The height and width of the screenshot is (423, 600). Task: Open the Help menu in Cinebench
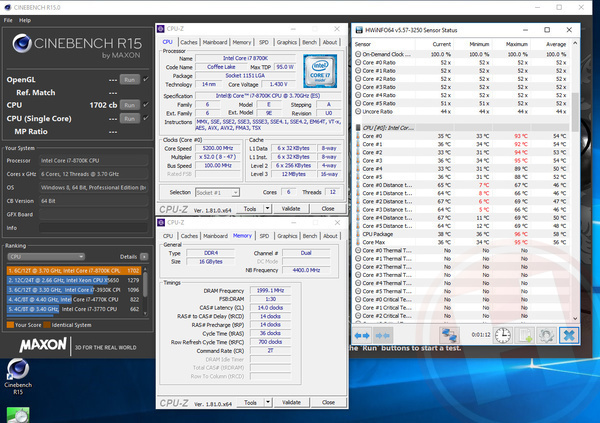tap(25, 20)
